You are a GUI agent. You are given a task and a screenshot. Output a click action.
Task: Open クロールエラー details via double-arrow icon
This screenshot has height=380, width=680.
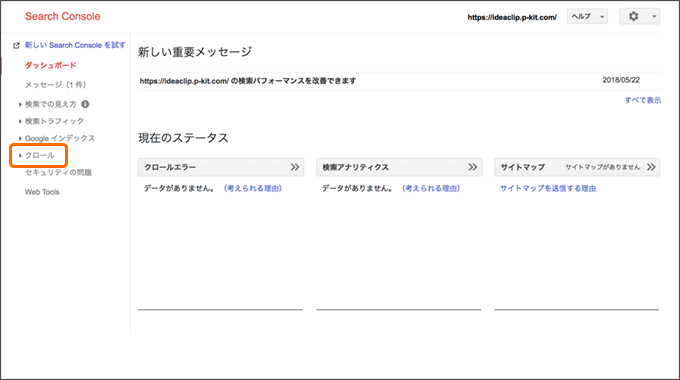[295, 167]
